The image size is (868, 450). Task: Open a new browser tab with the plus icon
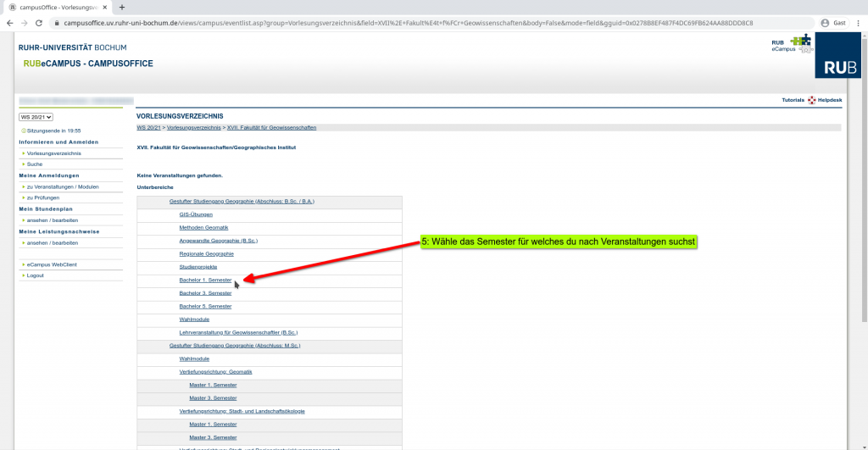[122, 7]
